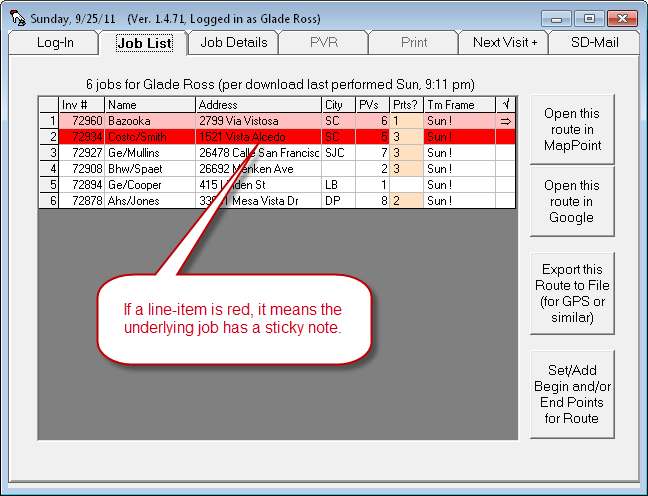Click the arrow marker in row 1
Screen dimensions: 648x496
coord(505,120)
